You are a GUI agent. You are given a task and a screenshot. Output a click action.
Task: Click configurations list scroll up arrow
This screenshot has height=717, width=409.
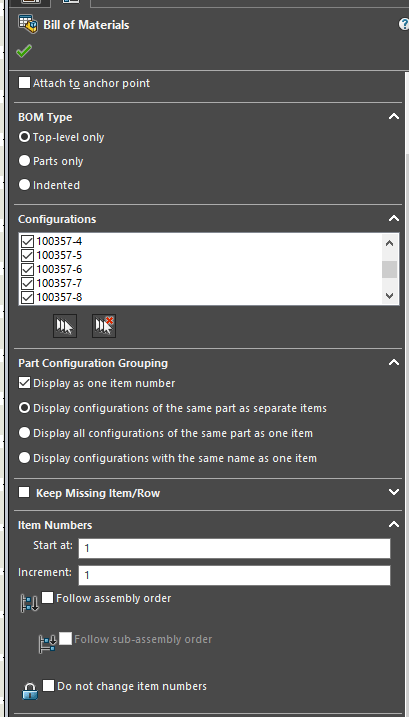pyautogui.click(x=389, y=243)
